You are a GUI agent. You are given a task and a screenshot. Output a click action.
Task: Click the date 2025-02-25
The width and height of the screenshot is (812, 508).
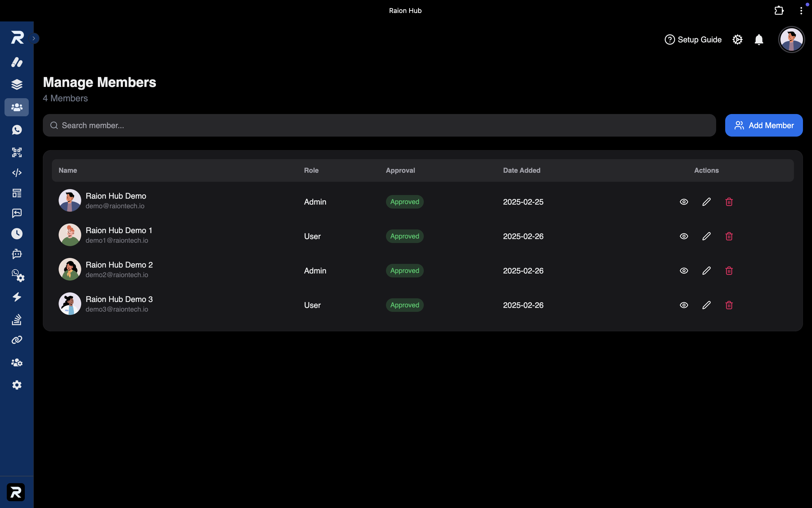(523, 202)
